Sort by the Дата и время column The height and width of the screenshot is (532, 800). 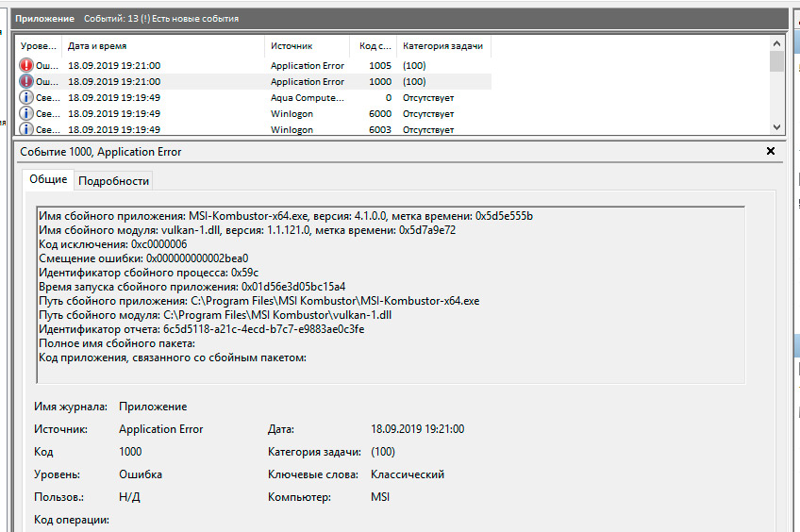pyautogui.click(x=163, y=46)
